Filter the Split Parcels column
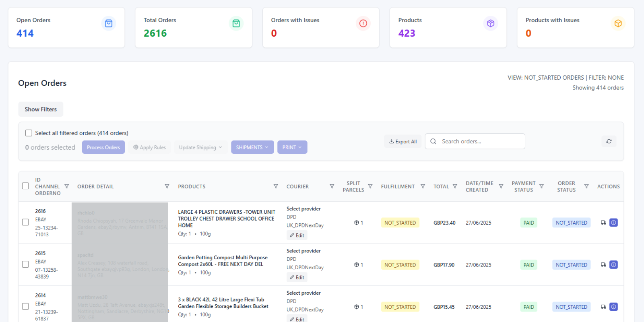This screenshot has width=644, height=322. (x=370, y=186)
